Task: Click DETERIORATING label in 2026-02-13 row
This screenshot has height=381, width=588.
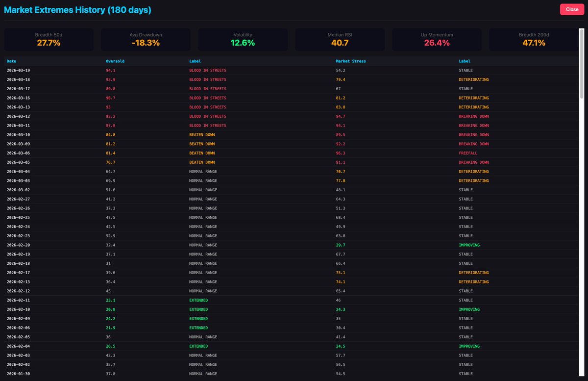Action: [474, 282]
